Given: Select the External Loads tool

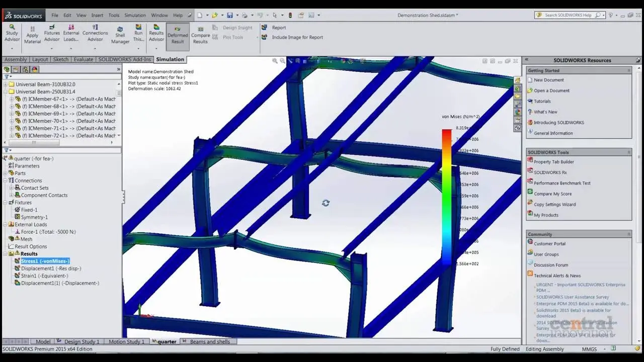Looking at the screenshot, I should click(x=71, y=33).
